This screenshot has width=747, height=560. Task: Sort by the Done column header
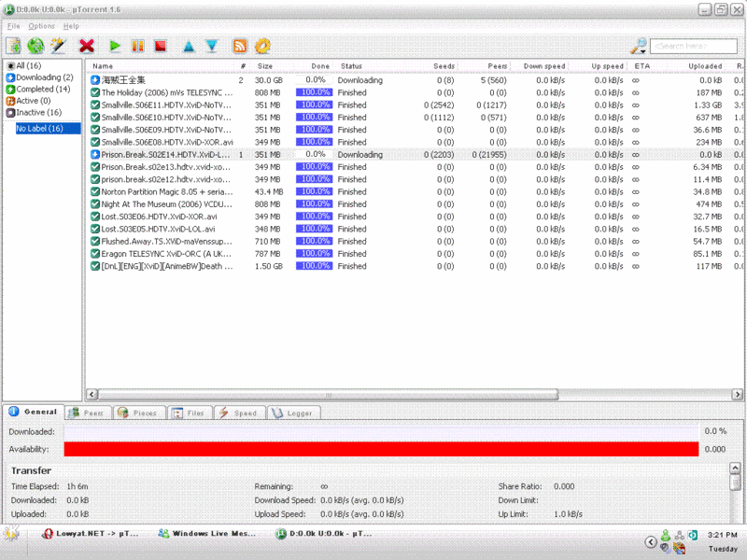(x=320, y=66)
